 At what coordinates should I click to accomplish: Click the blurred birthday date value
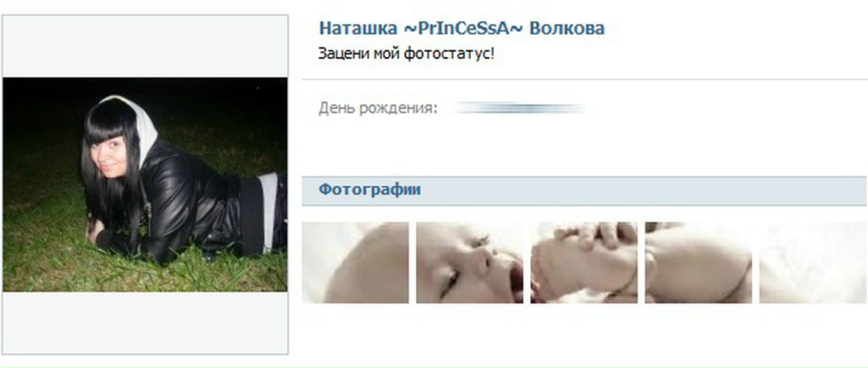519,109
